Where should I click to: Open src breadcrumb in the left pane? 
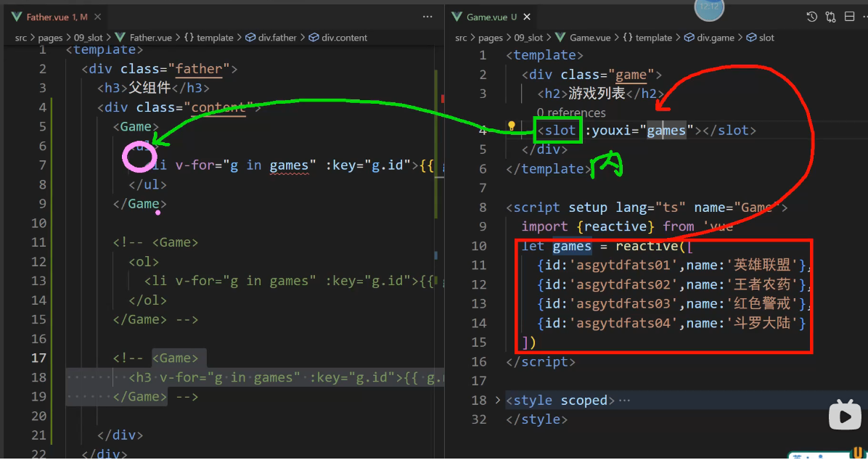coord(21,38)
